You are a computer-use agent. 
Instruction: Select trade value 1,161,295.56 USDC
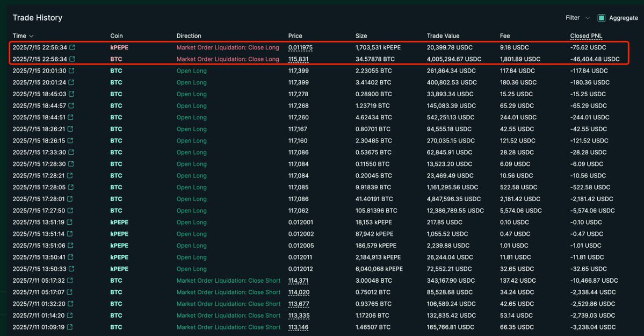click(x=452, y=187)
